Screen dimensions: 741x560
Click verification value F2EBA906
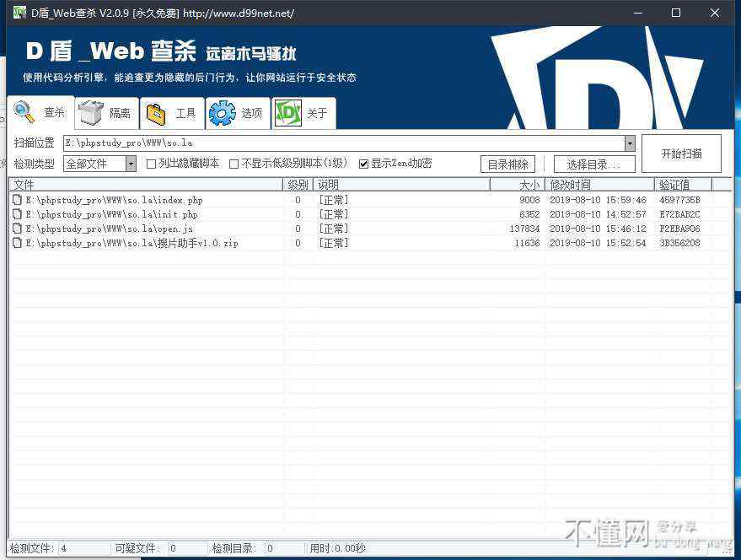(679, 229)
